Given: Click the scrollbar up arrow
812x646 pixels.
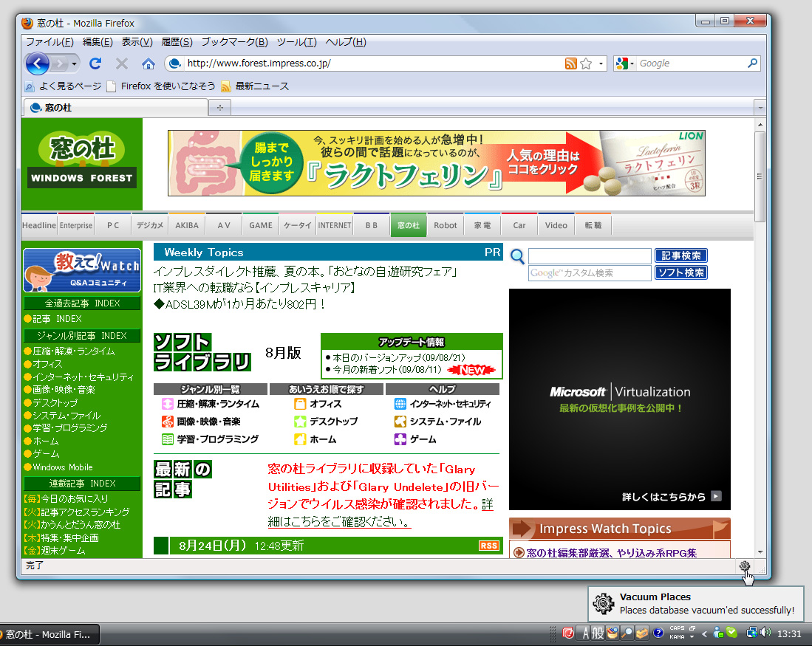Looking at the screenshot, I should pyautogui.click(x=760, y=125).
